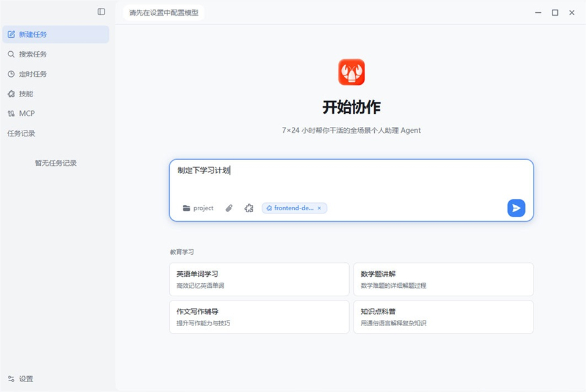586x392 pixels.
Task: Select the 英语单词学习 card
Action: click(x=259, y=279)
